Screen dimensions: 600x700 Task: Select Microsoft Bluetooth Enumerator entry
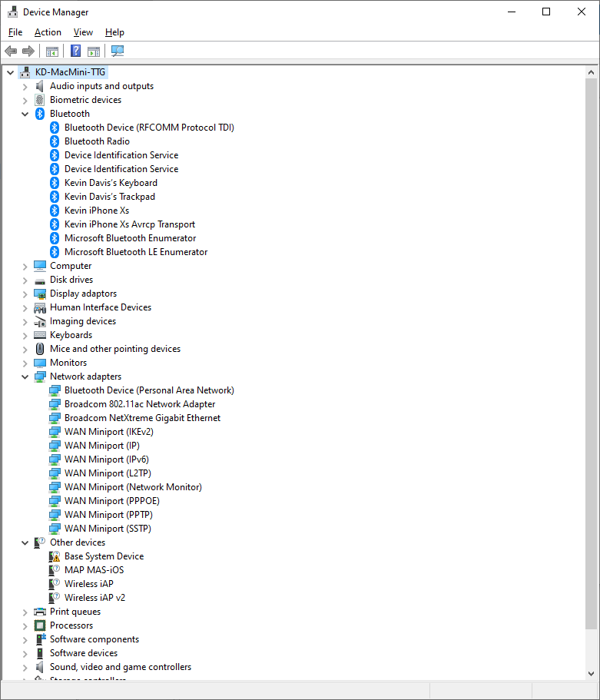pos(131,238)
